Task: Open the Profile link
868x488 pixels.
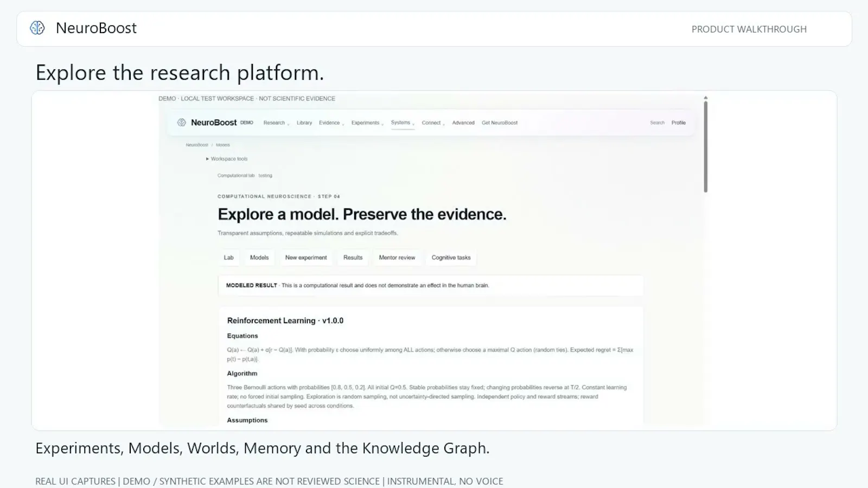Action: coord(679,123)
